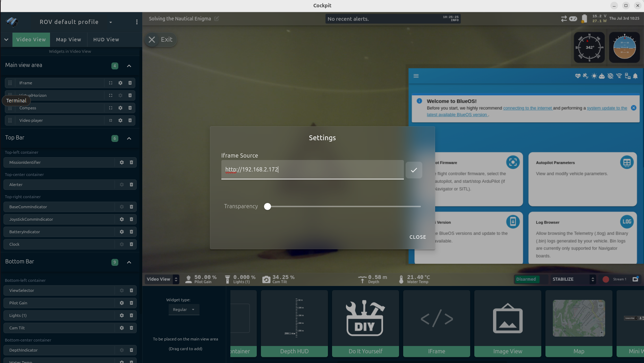Viewport: 644px width, 363px height.
Task: Open the profile three-dot options menu
Action: [x=137, y=22]
